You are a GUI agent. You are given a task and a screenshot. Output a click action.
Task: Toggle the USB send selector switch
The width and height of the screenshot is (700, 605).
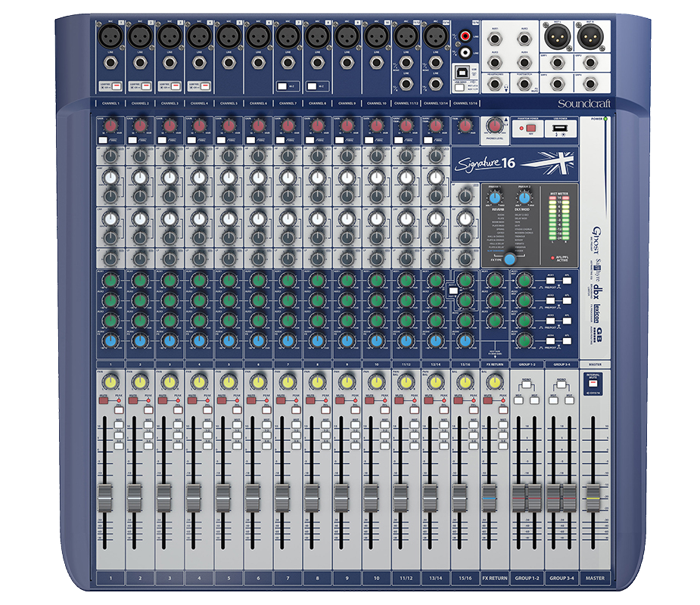point(459,88)
